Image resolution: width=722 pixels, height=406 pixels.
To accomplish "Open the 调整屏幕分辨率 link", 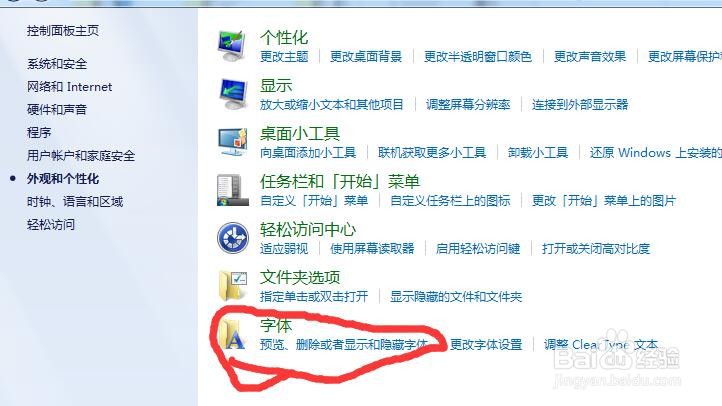I will tap(468, 104).
